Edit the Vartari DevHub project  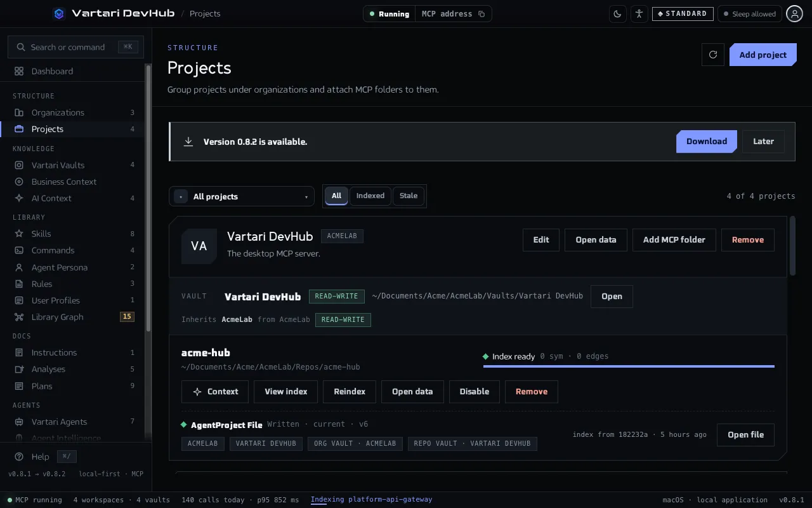[x=541, y=240]
